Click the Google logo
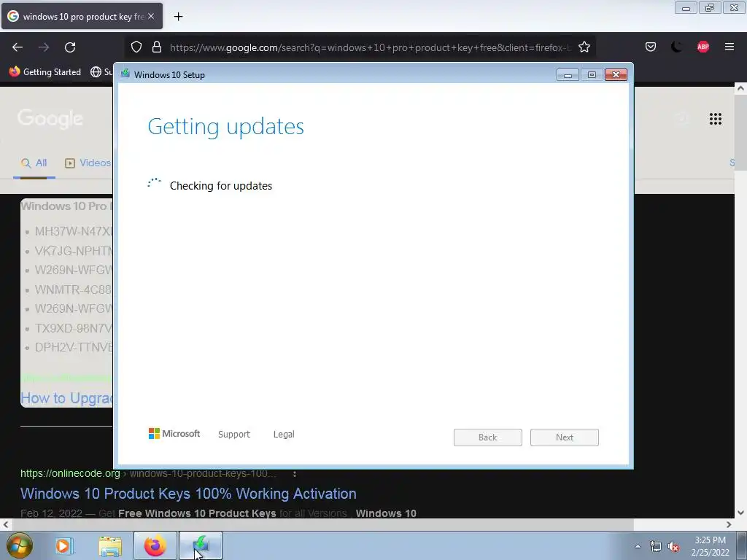The width and height of the screenshot is (747, 560). pyautogui.click(x=50, y=119)
